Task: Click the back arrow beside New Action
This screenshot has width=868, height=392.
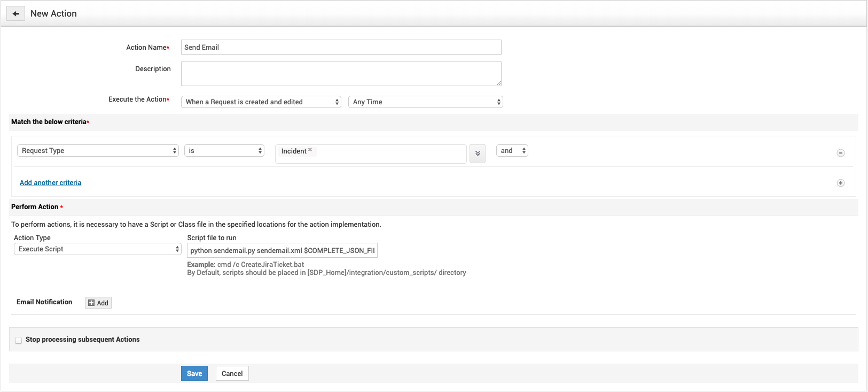Action: coord(16,14)
